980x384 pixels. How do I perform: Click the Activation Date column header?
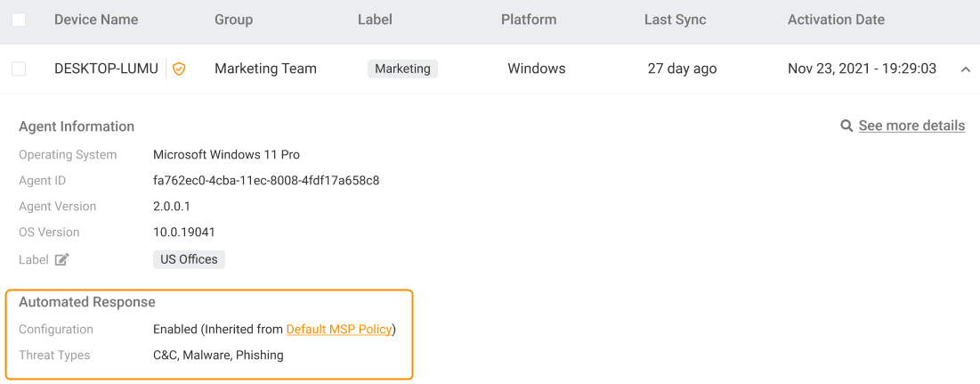(x=836, y=20)
